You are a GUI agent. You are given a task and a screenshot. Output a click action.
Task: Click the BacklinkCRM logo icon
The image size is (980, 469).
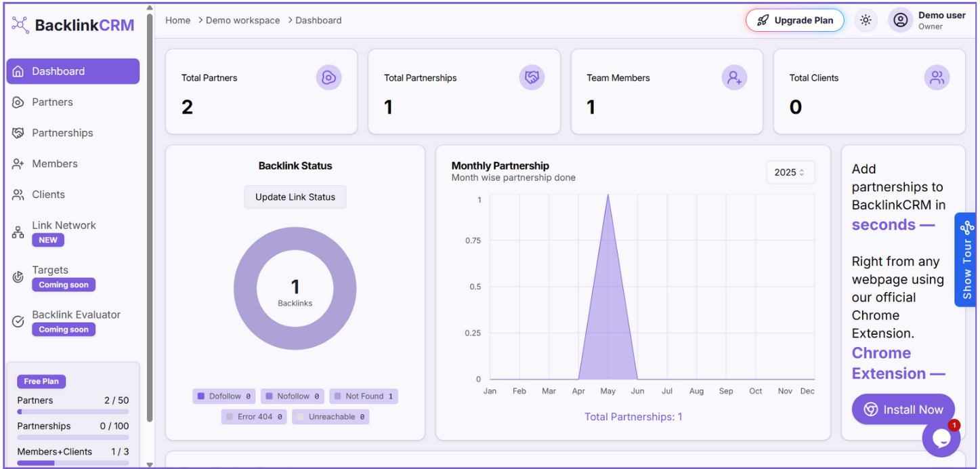[20, 25]
